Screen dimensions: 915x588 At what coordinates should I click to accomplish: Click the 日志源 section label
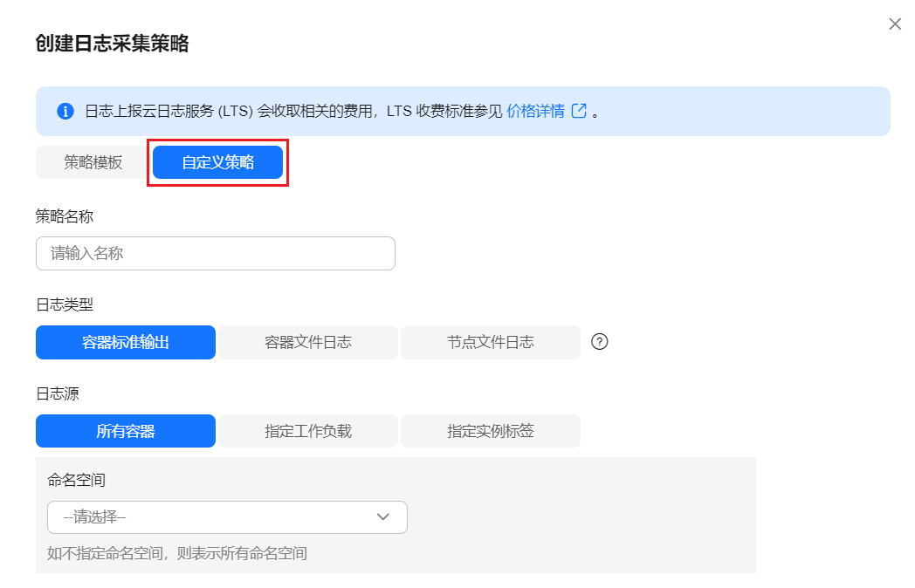pyautogui.click(x=58, y=393)
